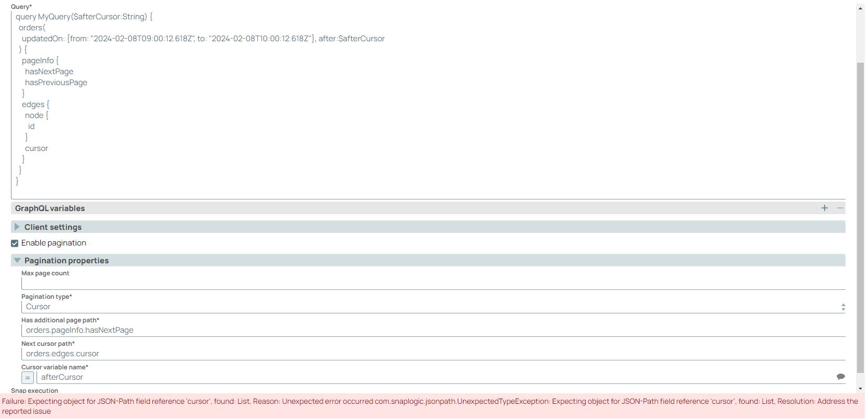Click the Max page count field
Viewport: 868px width, 420px height.
pyautogui.click(x=432, y=283)
